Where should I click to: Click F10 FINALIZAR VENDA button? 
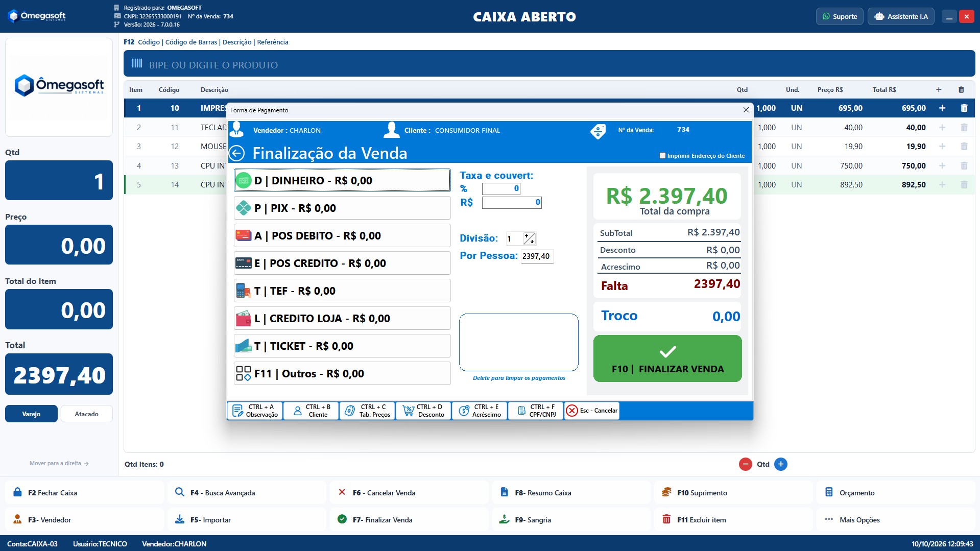(x=667, y=358)
